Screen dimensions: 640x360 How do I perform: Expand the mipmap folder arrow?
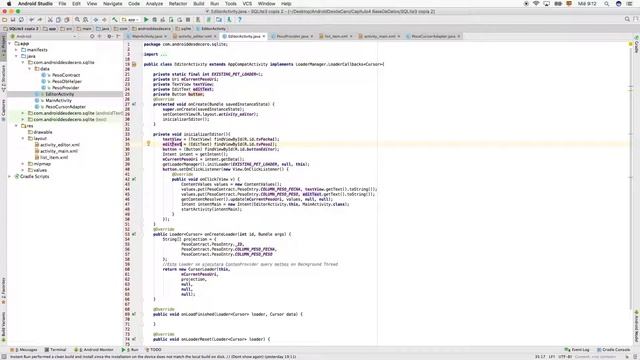click(23, 164)
